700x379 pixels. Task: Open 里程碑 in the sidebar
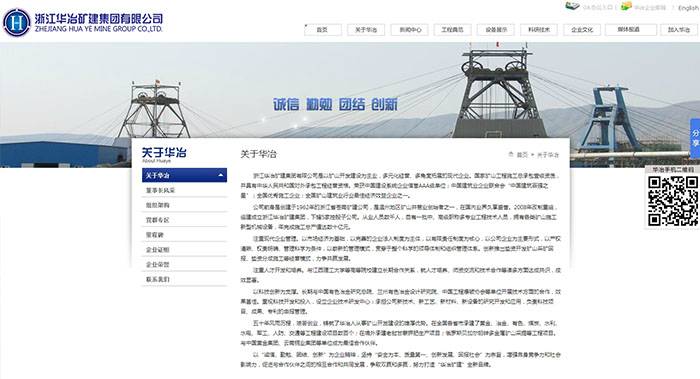pyautogui.click(x=184, y=234)
